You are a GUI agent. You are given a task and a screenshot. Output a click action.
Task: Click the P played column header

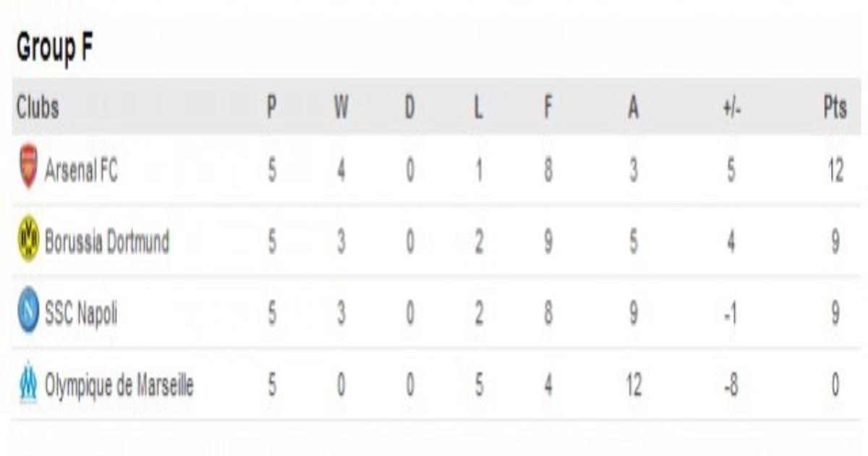271,109
